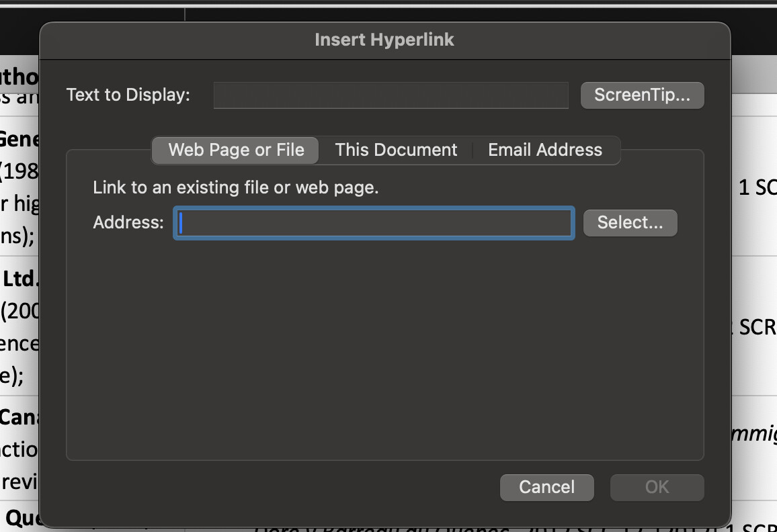Cancel the Insert Hyperlink dialog
The width and height of the screenshot is (777, 532).
coord(546,487)
